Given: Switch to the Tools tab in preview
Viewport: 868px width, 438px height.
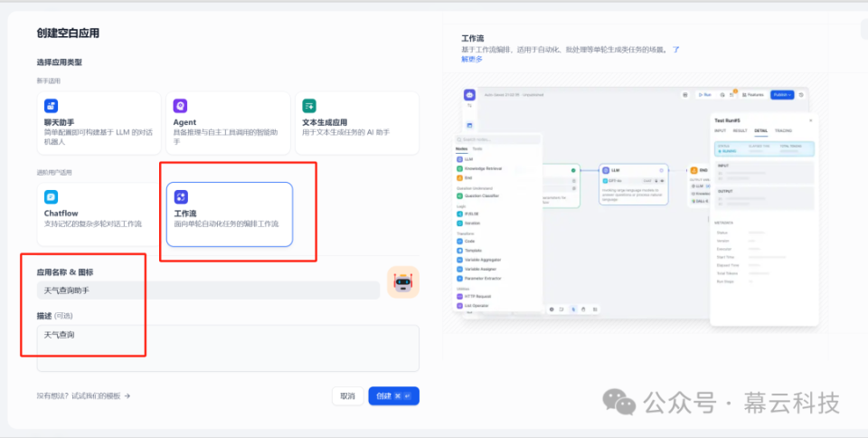Looking at the screenshot, I should coord(477,149).
